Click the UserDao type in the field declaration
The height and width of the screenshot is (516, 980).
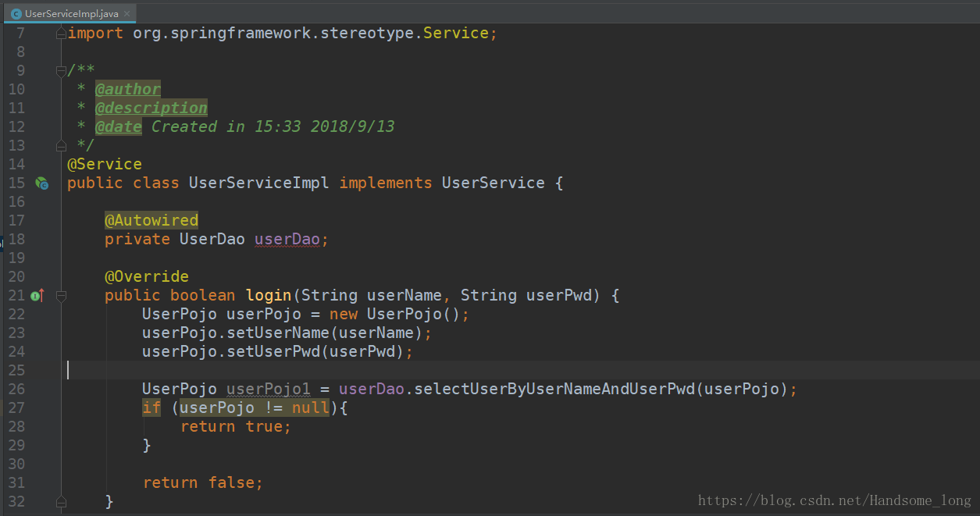(x=212, y=239)
